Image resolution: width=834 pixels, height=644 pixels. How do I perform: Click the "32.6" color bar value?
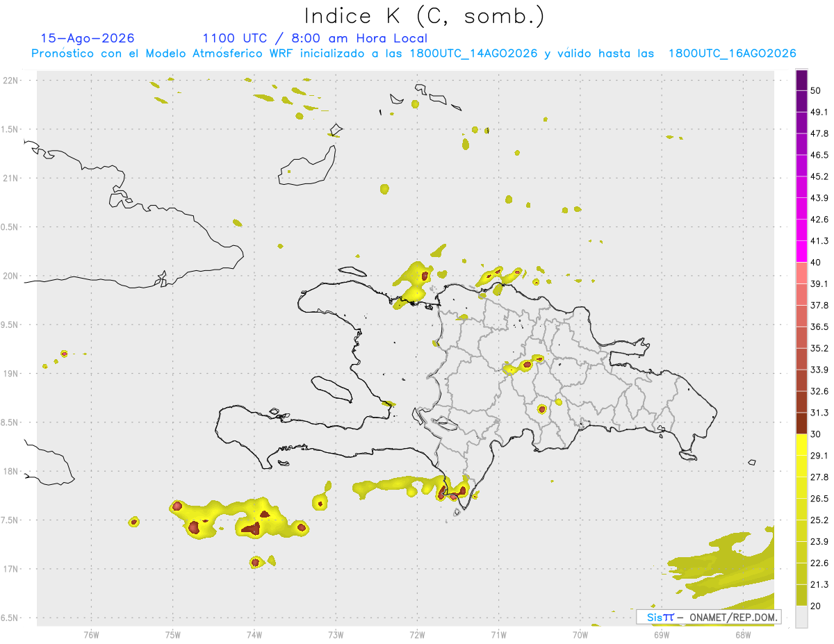pos(819,391)
